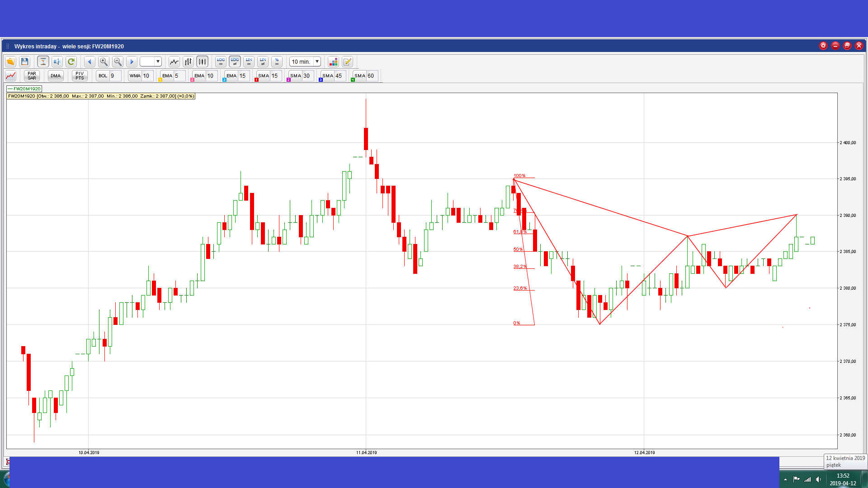Image resolution: width=868 pixels, height=488 pixels.
Task: Open the Windows taskbar clock
Action: click(843, 479)
